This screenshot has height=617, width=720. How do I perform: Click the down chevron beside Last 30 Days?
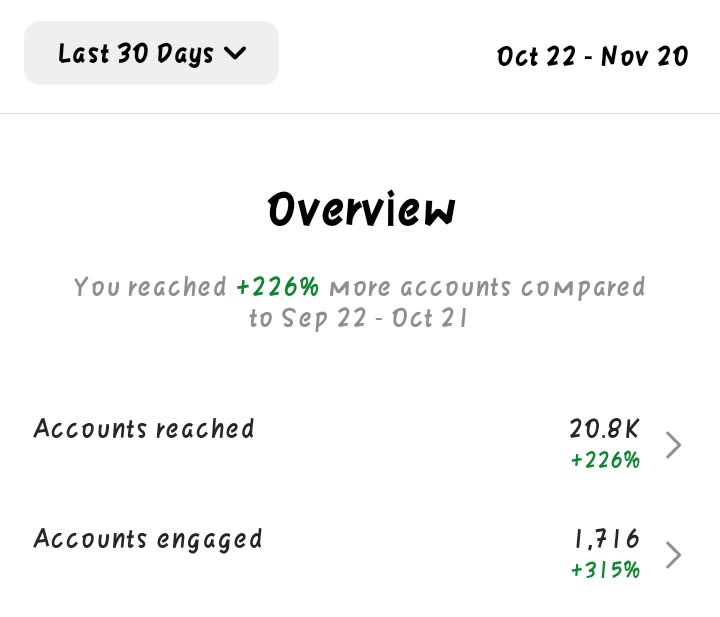(x=235, y=53)
